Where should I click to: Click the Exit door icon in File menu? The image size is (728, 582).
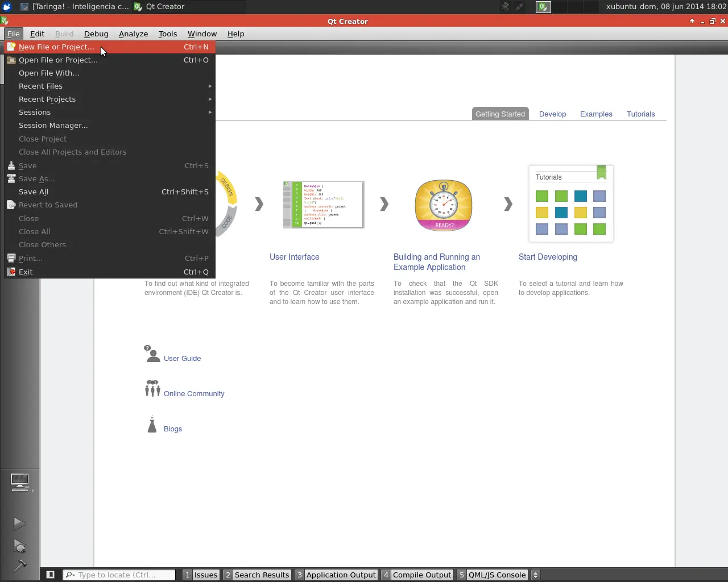11,272
